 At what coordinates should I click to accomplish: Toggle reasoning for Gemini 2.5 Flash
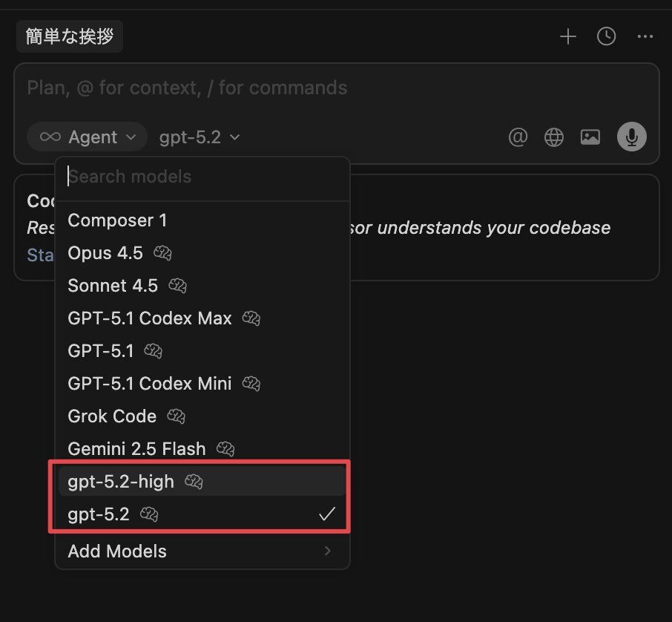pyautogui.click(x=224, y=449)
